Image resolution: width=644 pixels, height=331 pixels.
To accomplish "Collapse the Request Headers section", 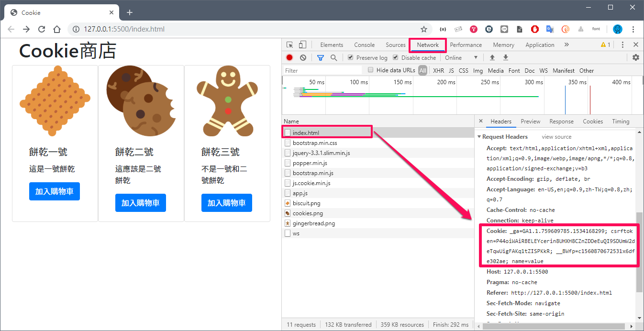I will [x=479, y=137].
